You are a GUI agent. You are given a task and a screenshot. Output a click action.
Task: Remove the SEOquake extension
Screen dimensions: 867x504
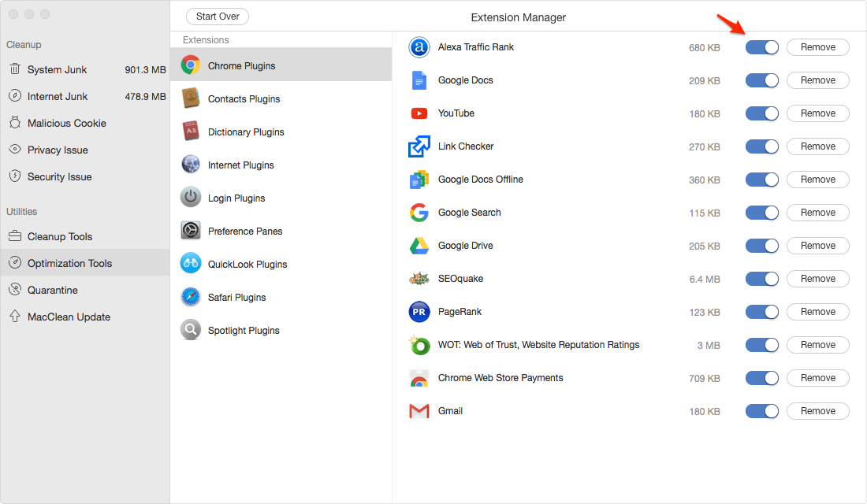(x=818, y=279)
